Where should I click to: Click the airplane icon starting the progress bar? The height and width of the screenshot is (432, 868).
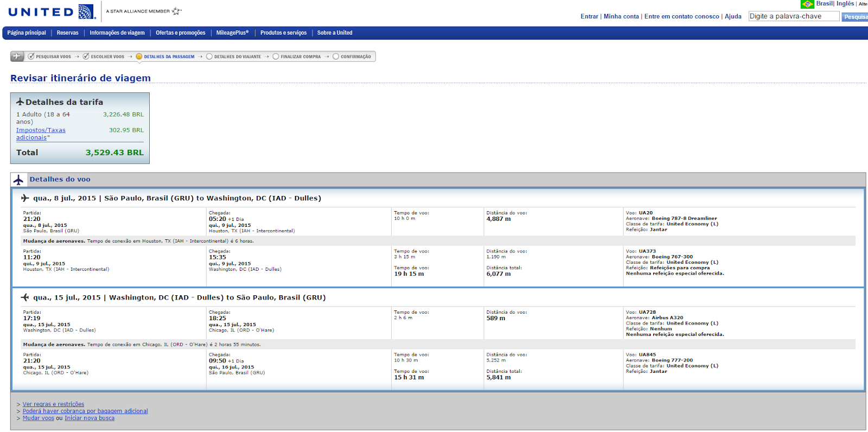click(x=17, y=56)
